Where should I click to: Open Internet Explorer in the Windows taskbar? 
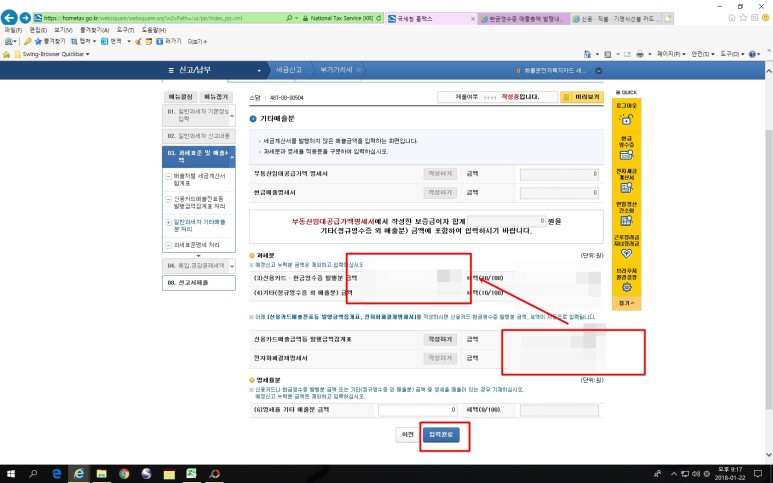point(79,474)
